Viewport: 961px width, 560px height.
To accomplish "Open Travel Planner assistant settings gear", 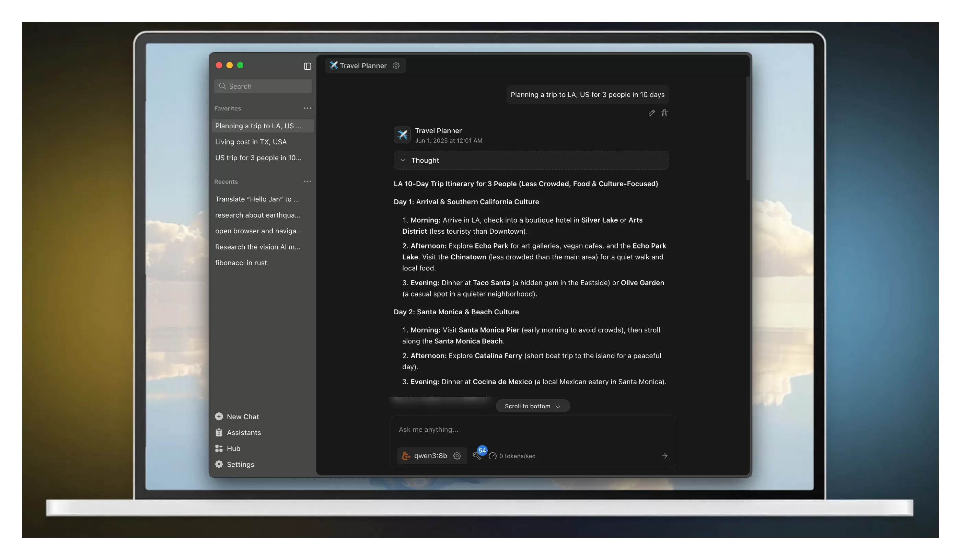I will point(396,66).
